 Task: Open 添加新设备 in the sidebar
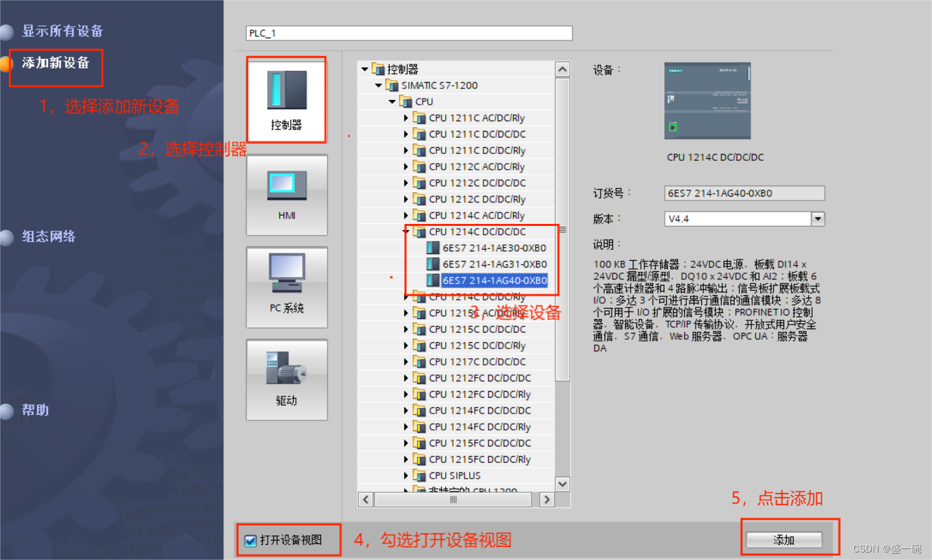(55, 63)
